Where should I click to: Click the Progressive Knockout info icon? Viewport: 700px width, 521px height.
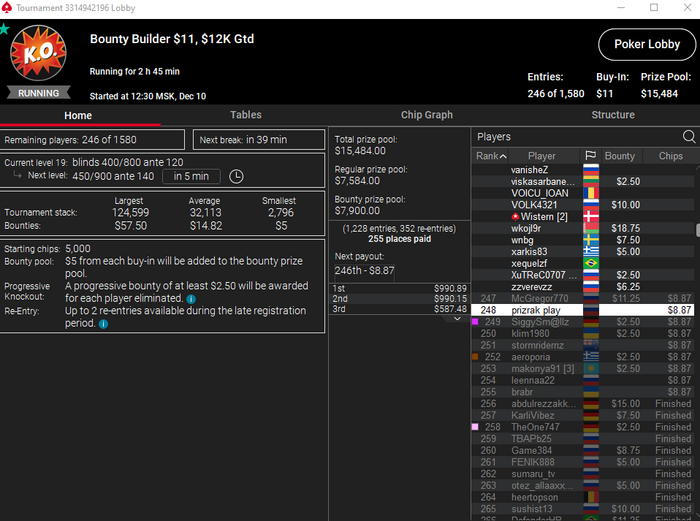coord(191,299)
